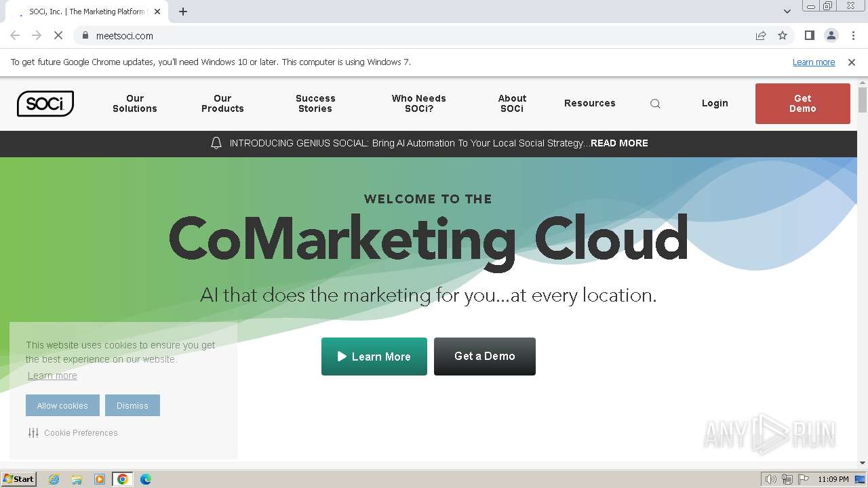Select the SOCi, Inc. browser tab
The width and height of the screenshot is (868, 488).
click(87, 12)
